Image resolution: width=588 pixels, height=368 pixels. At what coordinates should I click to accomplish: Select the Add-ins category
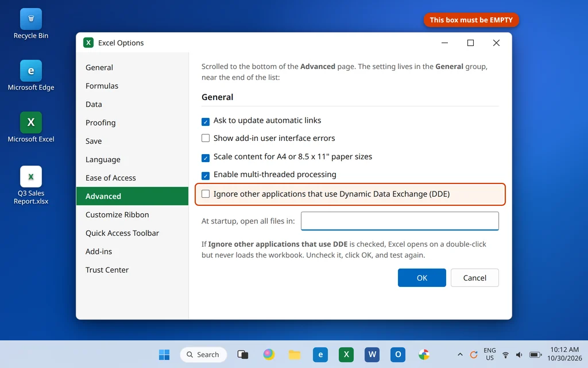(x=132, y=252)
